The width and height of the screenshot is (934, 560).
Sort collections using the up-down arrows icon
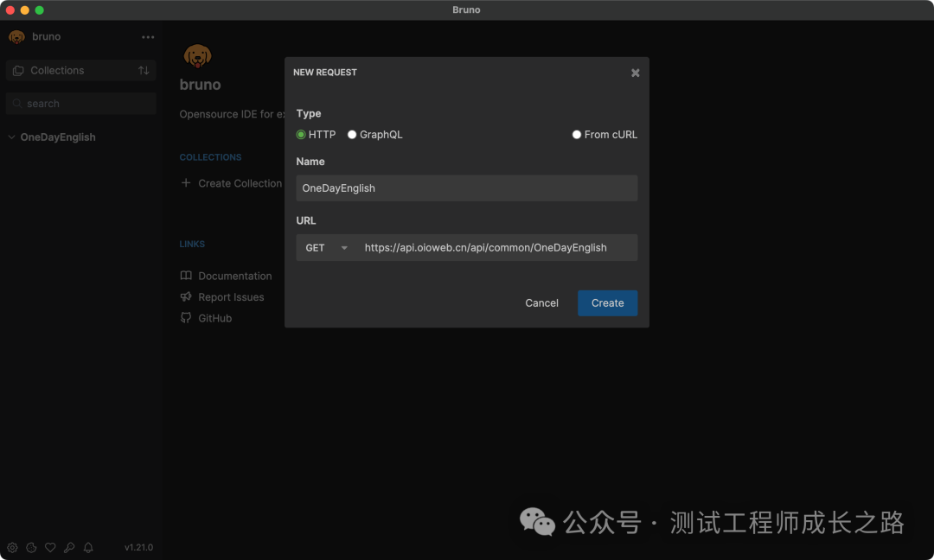coord(144,70)
